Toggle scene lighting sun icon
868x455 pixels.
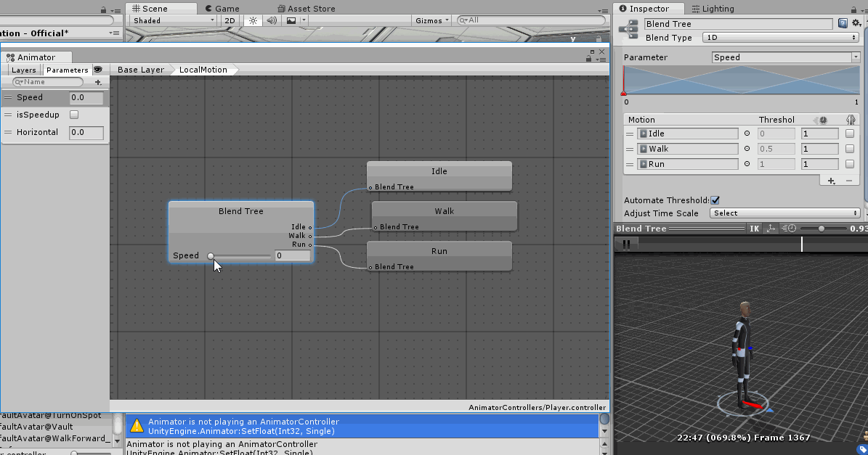(x=253, y=21)
